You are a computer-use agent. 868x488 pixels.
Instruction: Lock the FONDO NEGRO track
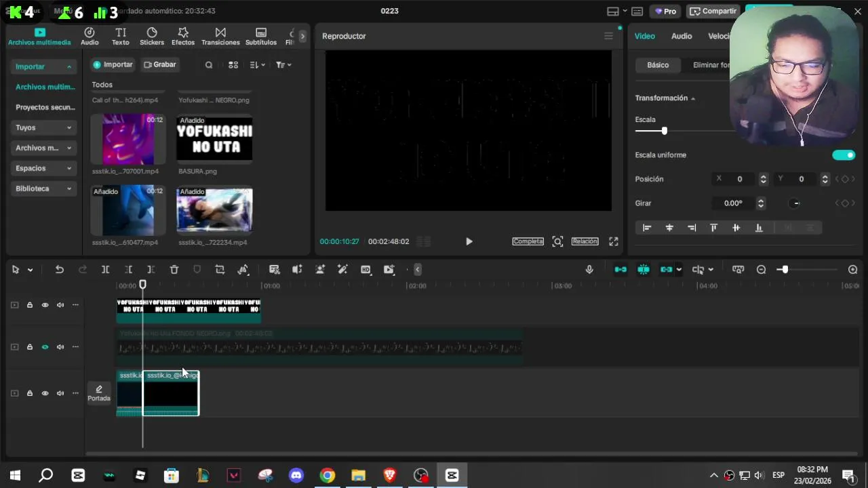coord(30,347)
